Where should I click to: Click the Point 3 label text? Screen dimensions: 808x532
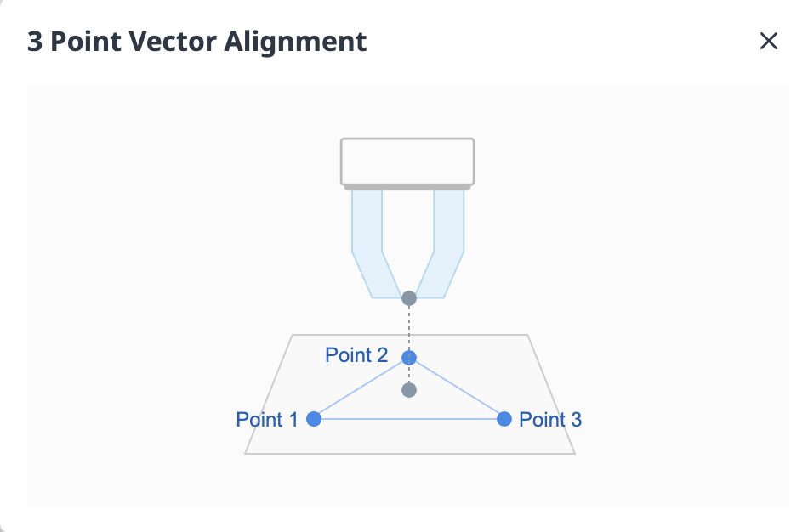[x=550, y=419]
